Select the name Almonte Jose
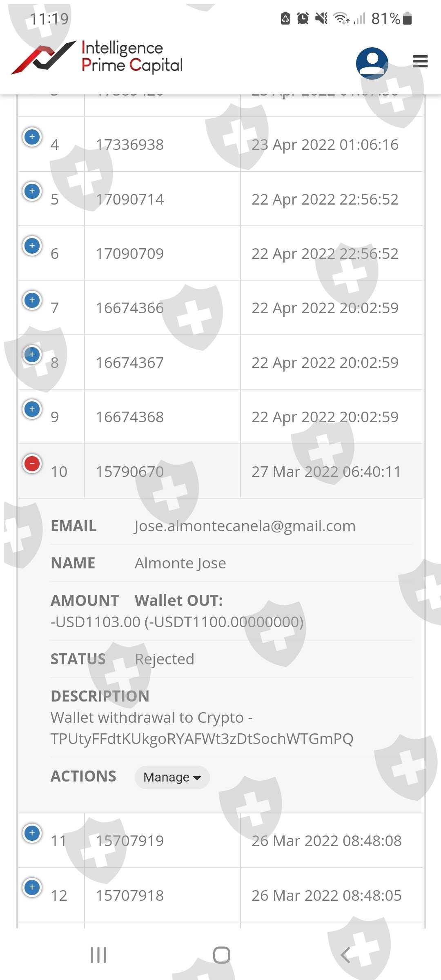The width and height of the screenshot is (441, 980). (x=180, y=563)
